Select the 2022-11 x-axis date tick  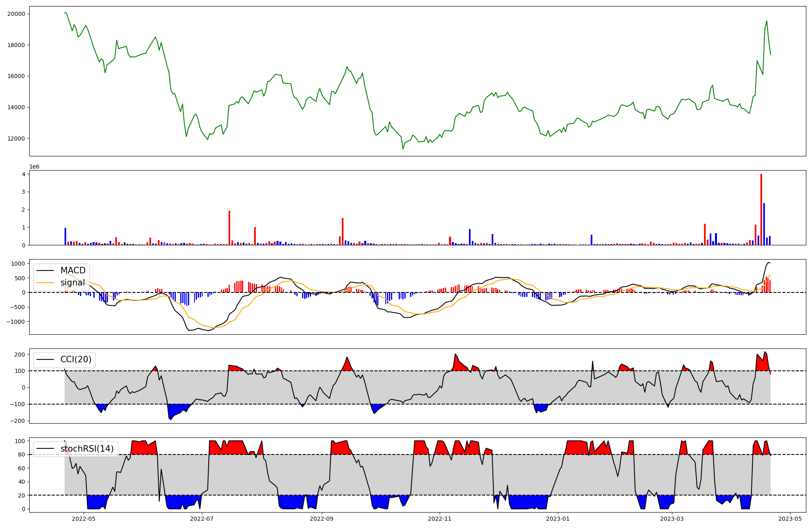pyautogui.click(x=440, y=519)
